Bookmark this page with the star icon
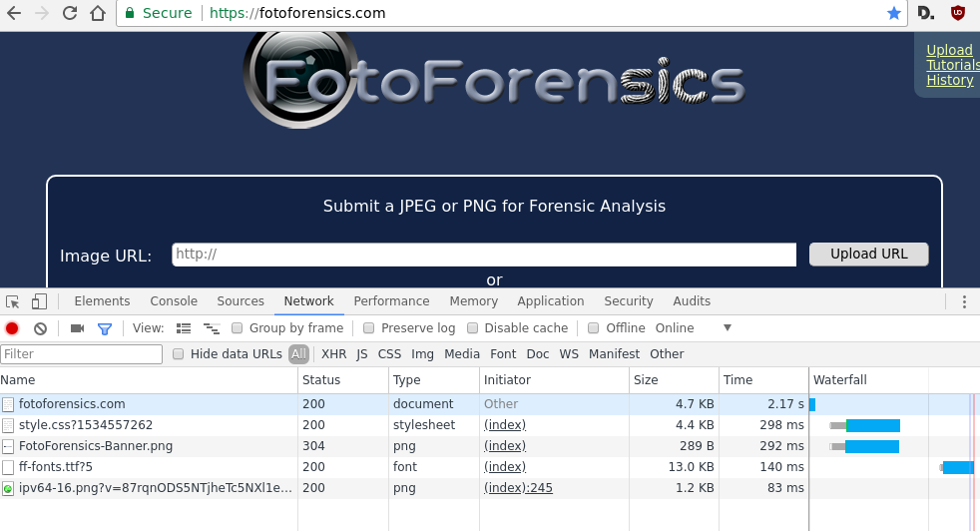 (893, 14)
